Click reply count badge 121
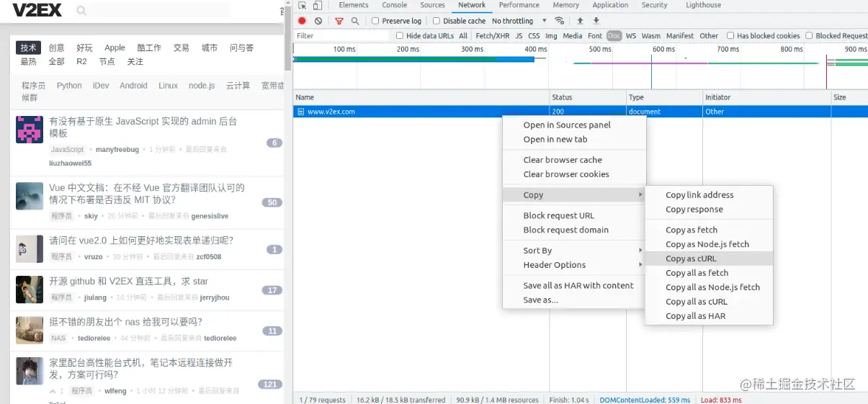The width and height of the screenshot is (868, 404). 270,384
